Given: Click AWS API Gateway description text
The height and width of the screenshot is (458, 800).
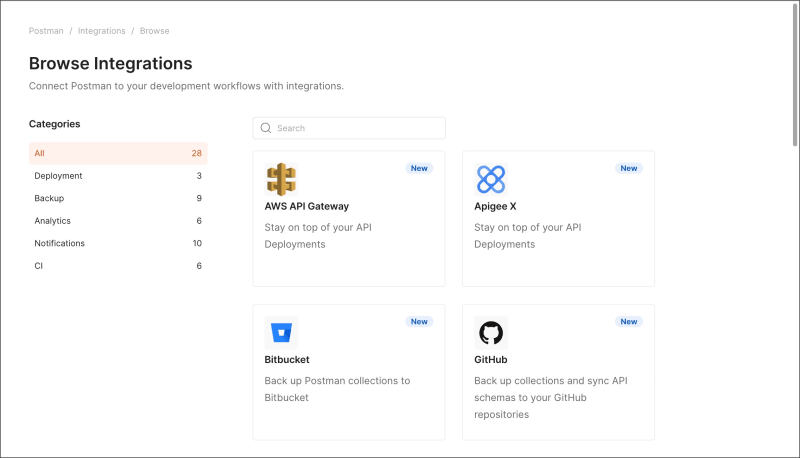Looking at the screenshot, I should pos(318,236).
